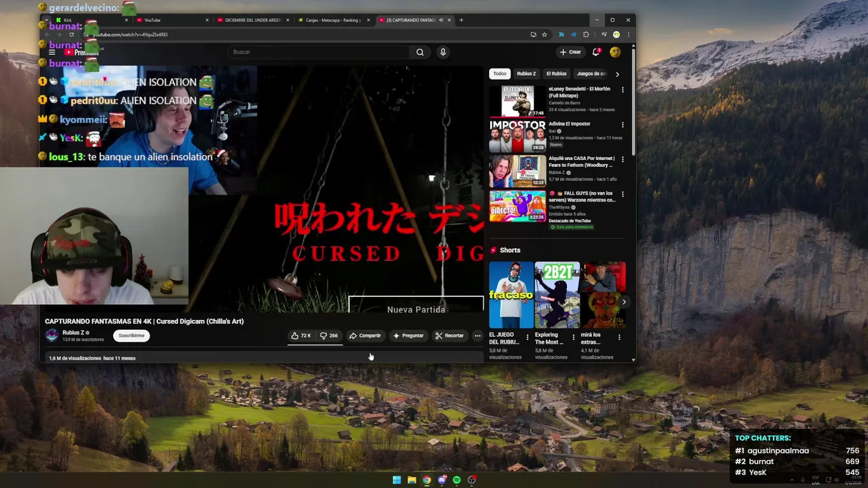This screenshot has height=488, width=868.
Task: Open Spotify from the taskbar
Action: [456, 480]
